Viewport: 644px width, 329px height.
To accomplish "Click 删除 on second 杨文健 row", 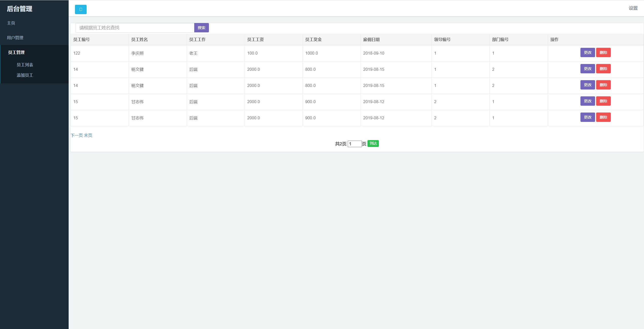I will pos(603,85).
